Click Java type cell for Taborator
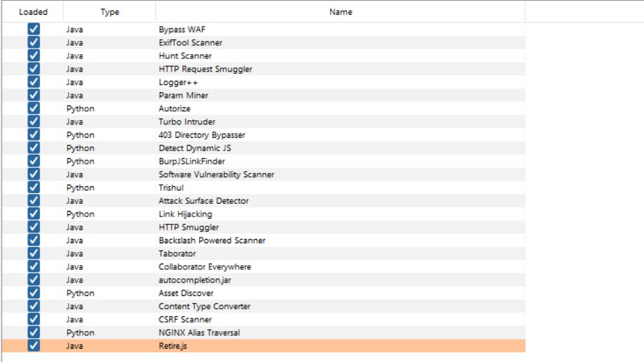This screenshot has width=644, height=362. (x=75, y=253)
